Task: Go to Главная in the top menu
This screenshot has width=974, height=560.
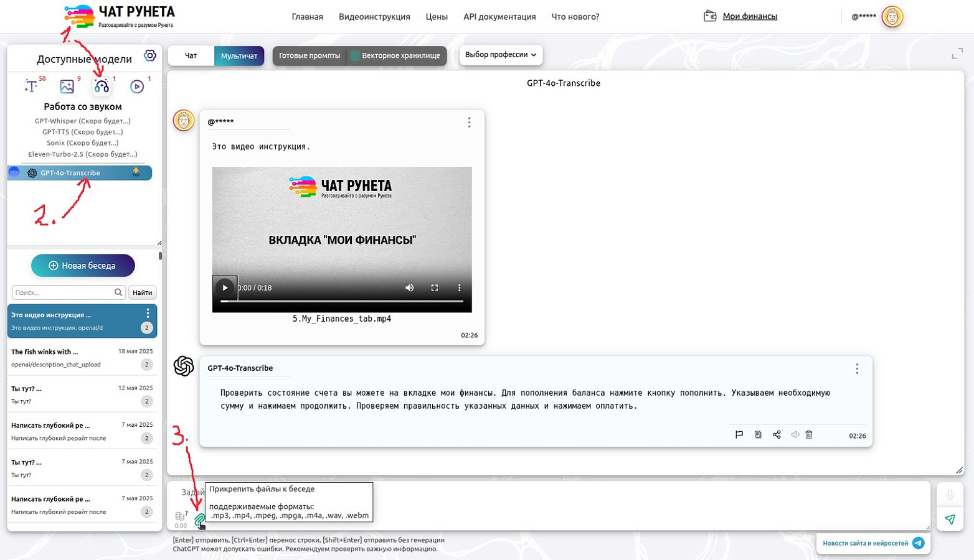Action: pyautogui.click(x=308, y=17)
